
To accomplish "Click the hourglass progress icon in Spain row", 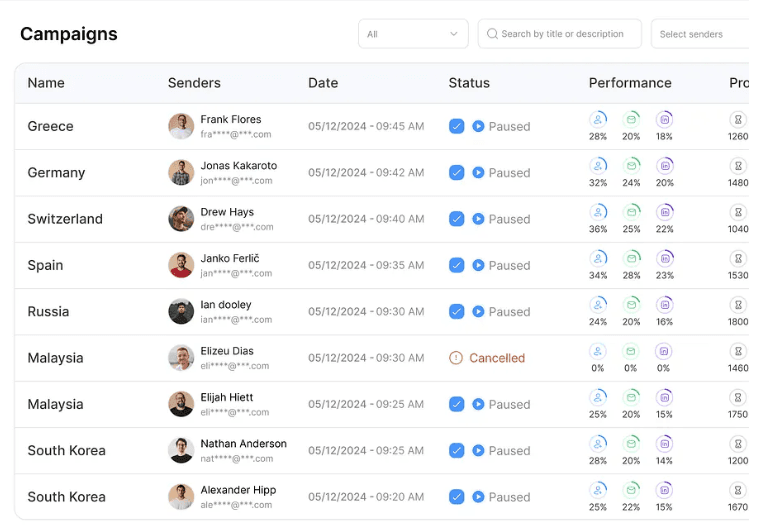I will [x=738, y=258].
